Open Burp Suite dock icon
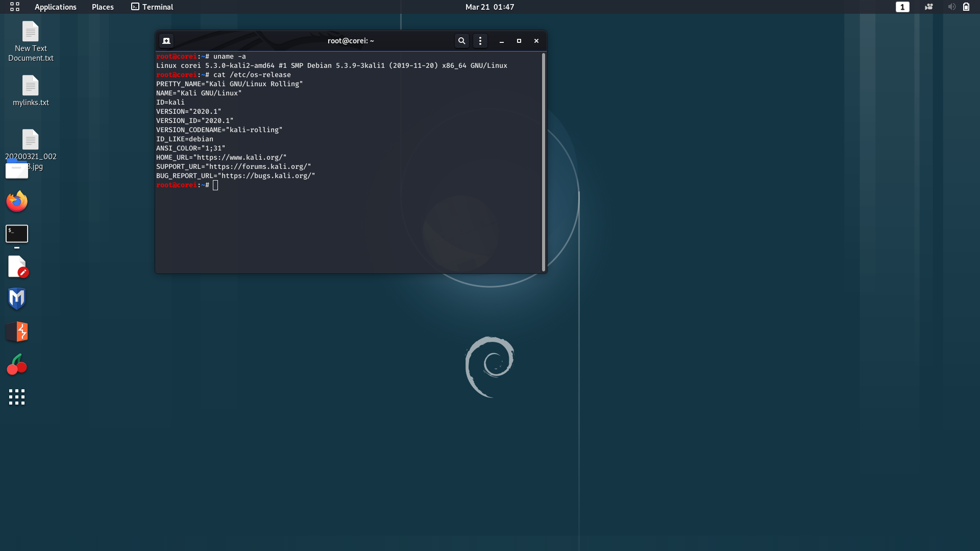This screenshot has height=551, width=980. pos(17,332)
